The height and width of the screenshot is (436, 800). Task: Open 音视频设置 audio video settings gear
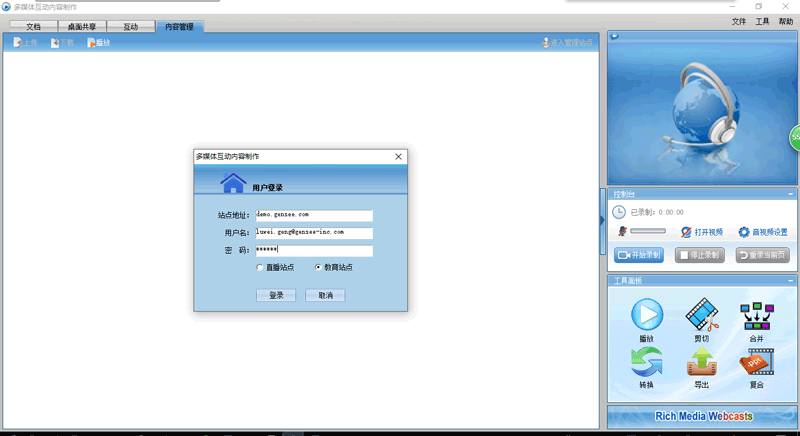click(x=744, y=232)
